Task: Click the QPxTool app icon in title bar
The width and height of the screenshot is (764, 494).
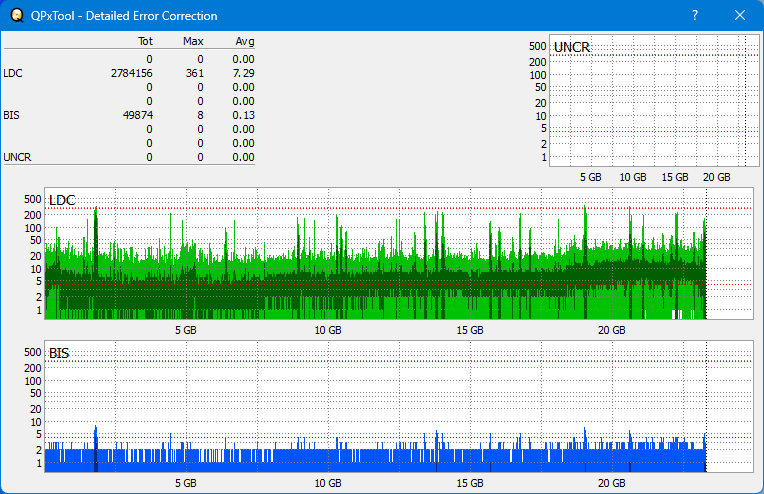Action: (x=17, y=16)
